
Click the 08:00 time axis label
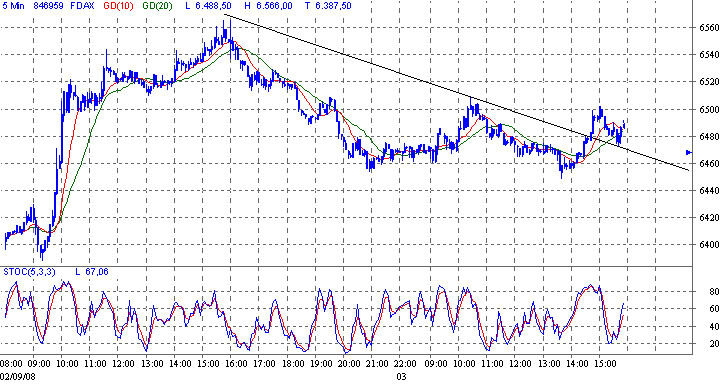pos(11,364)
